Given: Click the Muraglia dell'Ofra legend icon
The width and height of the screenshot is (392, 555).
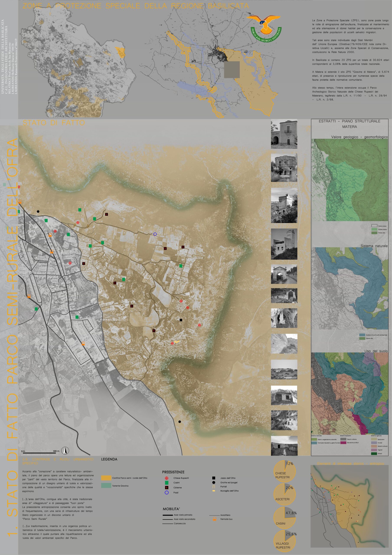Looking at the screenshot, I should (214, 491).
